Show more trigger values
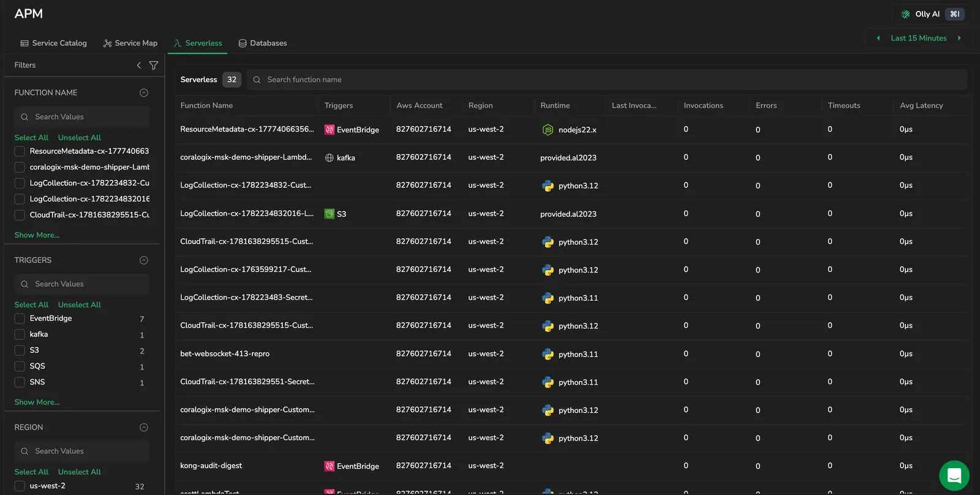The image size is (980, 495). [x=37, y=402]
